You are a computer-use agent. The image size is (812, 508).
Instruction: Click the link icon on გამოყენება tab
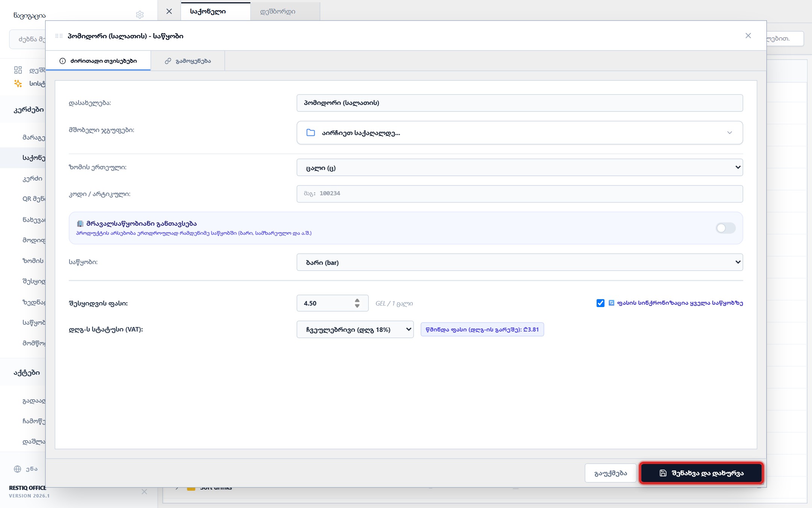[x=168, y=61]
